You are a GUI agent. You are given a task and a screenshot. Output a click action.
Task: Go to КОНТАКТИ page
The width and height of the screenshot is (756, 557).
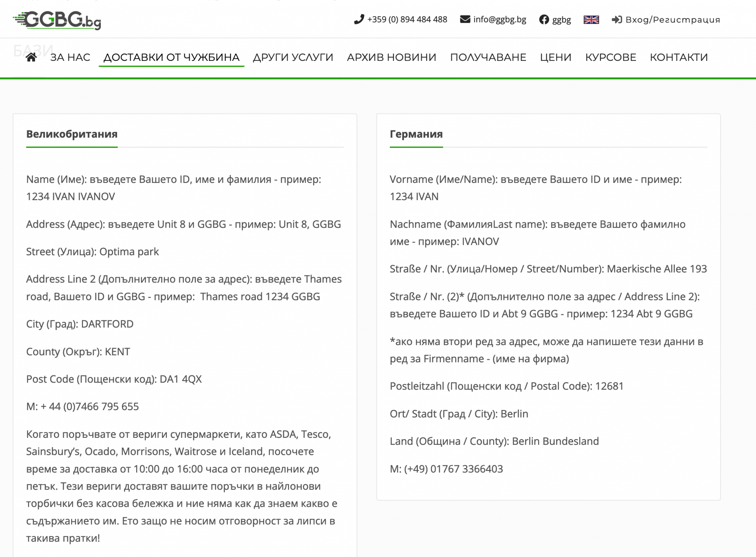point(678,57)
